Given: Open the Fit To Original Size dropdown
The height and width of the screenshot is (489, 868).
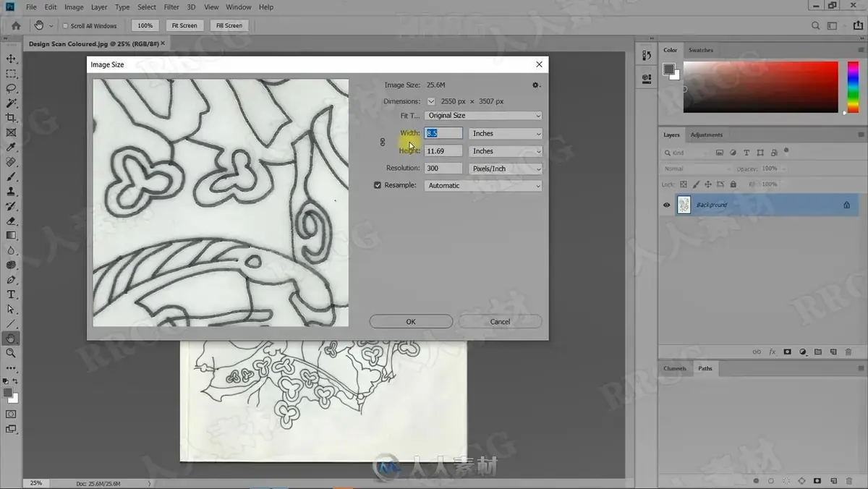Looking at the screenshot, I should tap(483, 116).
